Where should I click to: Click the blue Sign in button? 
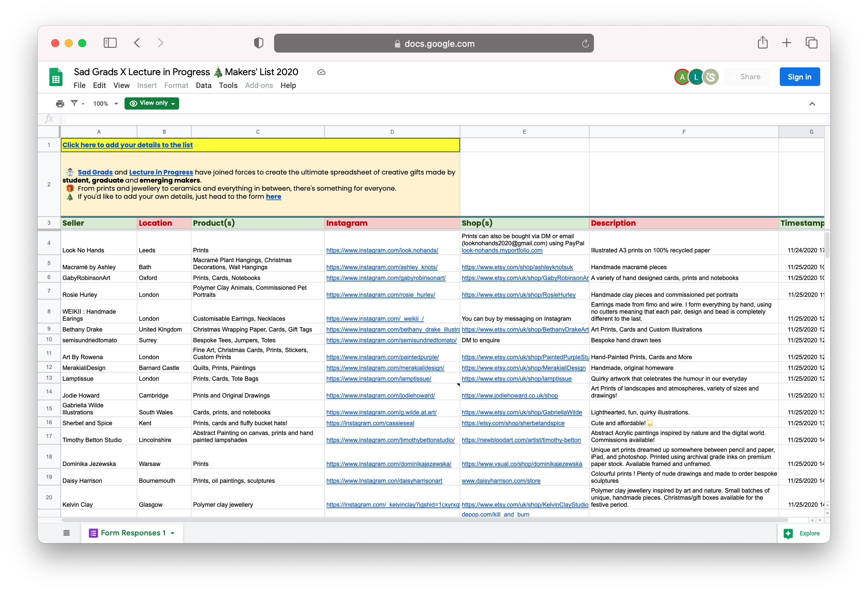(x=799, y=77)
